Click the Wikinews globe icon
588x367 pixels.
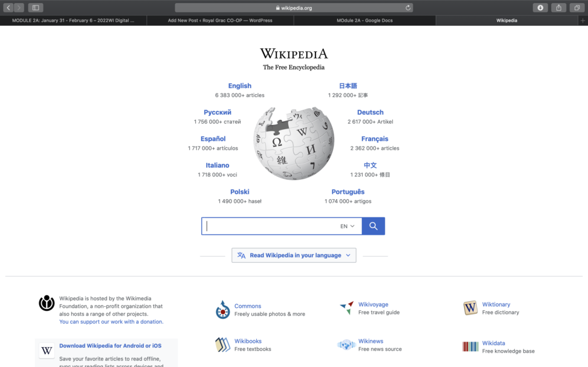[346, 345]
